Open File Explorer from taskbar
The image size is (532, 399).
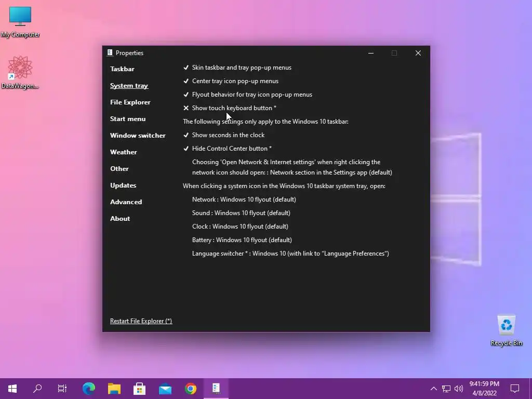(114, 389)
